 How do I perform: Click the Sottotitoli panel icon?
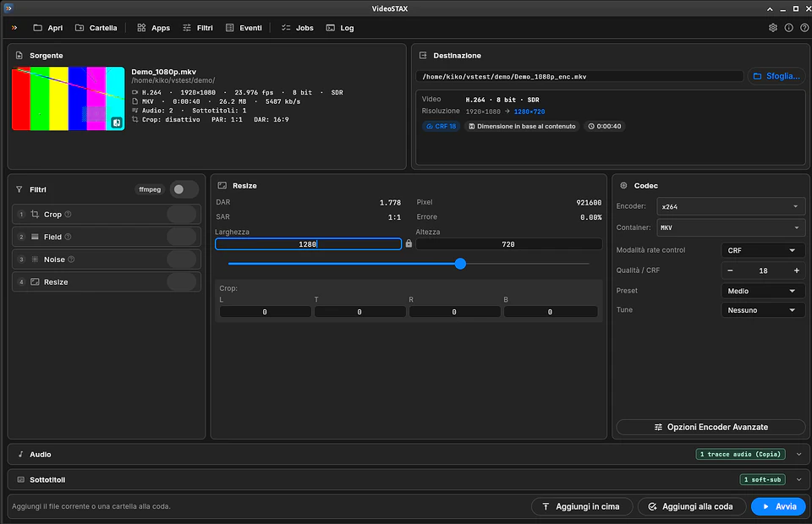click(x=20, y=479)
